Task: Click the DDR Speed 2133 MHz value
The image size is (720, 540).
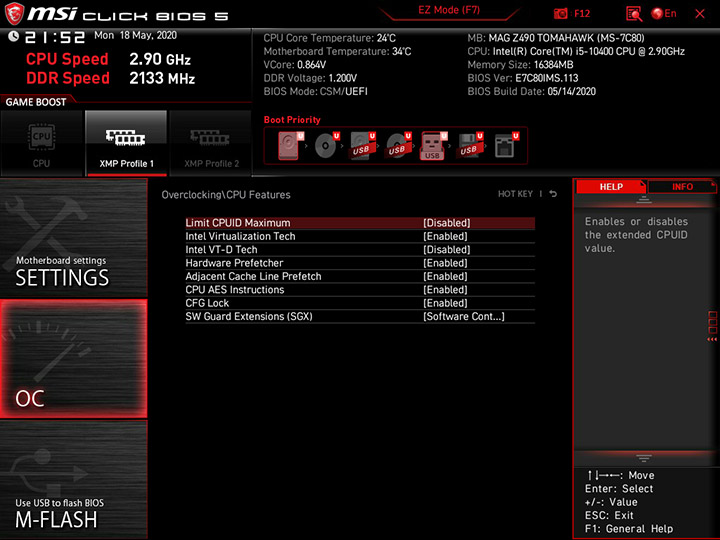Action: [x=162, y=78]
